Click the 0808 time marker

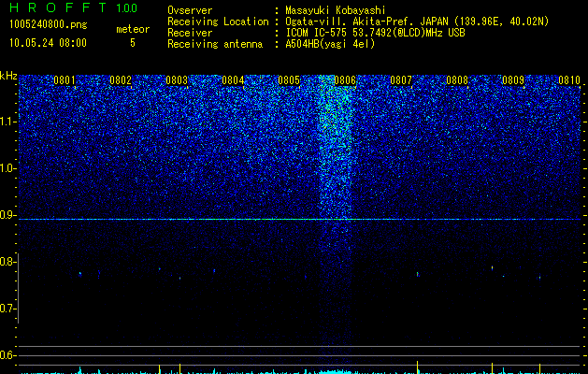coord(457,80)
